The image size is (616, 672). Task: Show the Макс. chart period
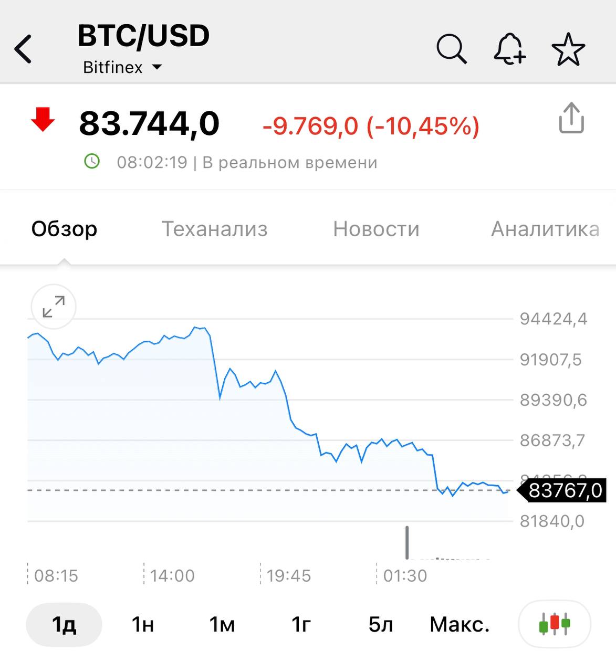point(460,625)
